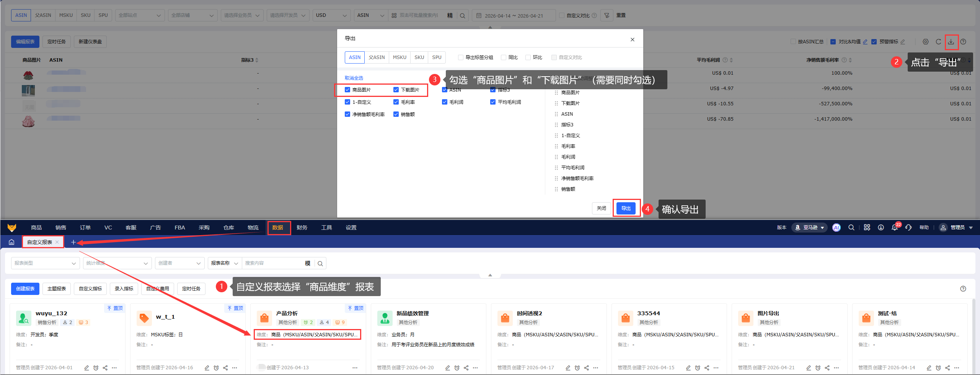The height and width of the screenshot is (375, 980).
Task: Select the MSKU tab in export dialog
Action: tap(400, 57)
